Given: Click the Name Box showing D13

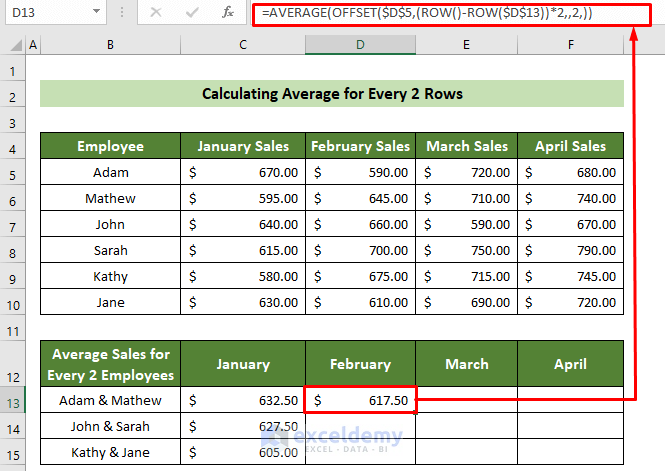Looking at the screenshot, I should (x=46, y=13).
